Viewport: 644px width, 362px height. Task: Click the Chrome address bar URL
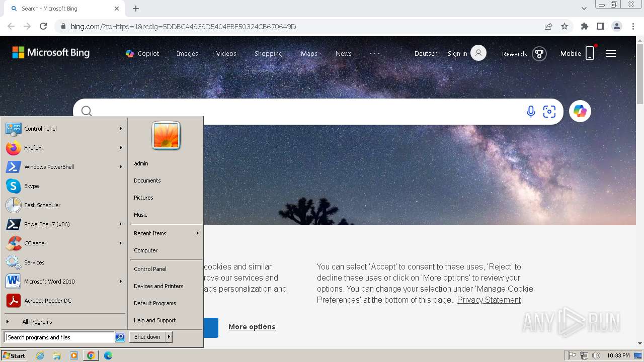[183, 26]
